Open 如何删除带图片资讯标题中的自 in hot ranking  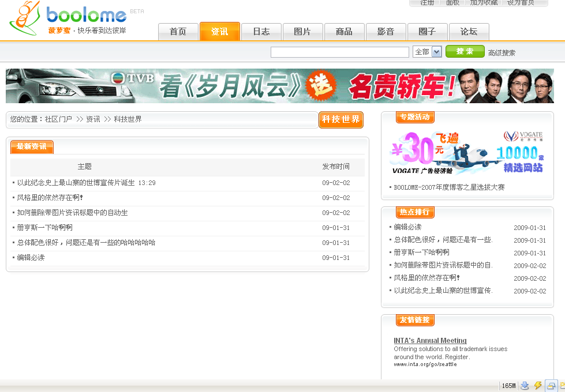(x=443, y=265)
